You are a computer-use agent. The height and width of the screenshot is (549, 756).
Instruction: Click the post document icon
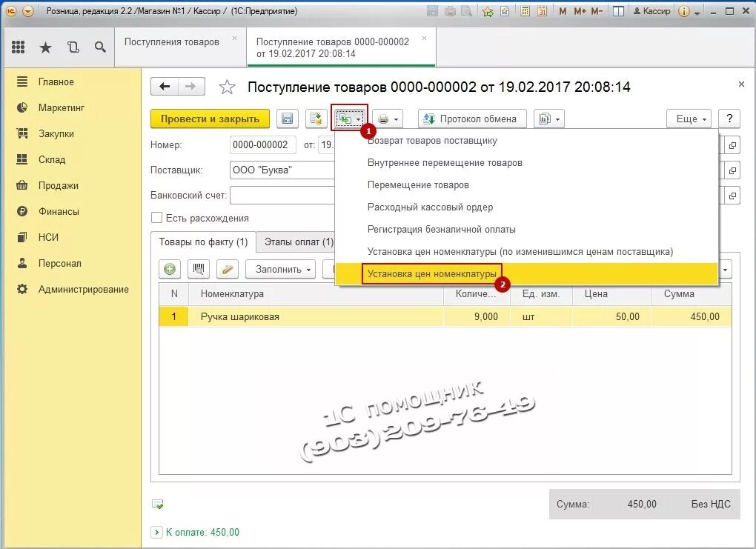pyautogui.click(x=316, y=119)
